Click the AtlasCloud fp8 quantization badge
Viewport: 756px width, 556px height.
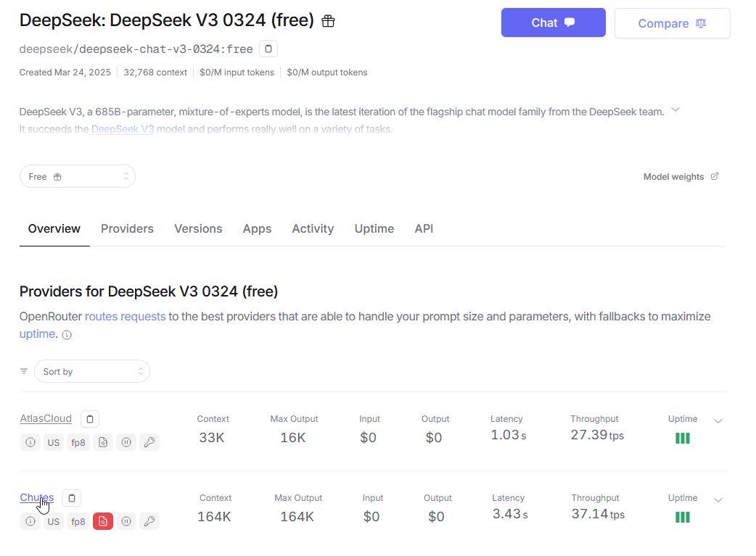coord(78,441)
